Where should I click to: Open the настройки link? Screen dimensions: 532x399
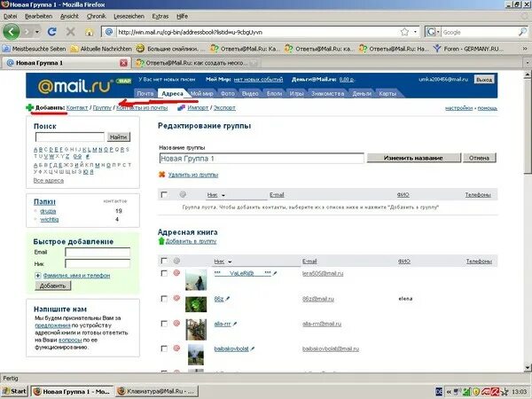(458, 108)
